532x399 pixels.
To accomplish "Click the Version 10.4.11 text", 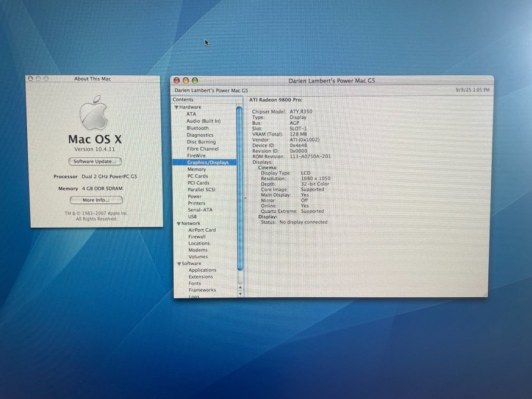I will pyautogui.click(x=95, y=150).
